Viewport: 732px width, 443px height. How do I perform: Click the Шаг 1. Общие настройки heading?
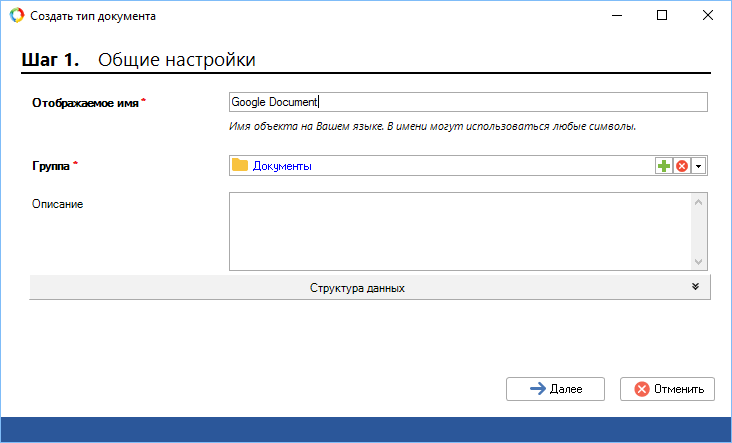click(x=139, y=60)
